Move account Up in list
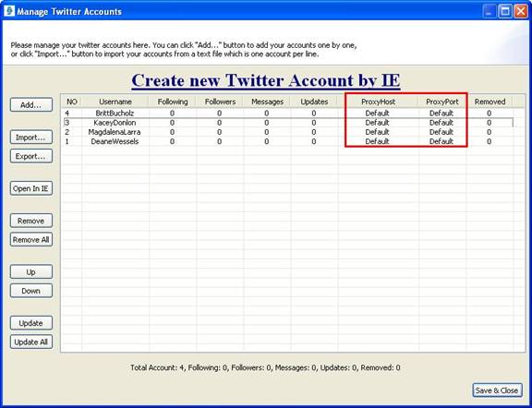This screenshot has width=532, height=408. (31, 272)
